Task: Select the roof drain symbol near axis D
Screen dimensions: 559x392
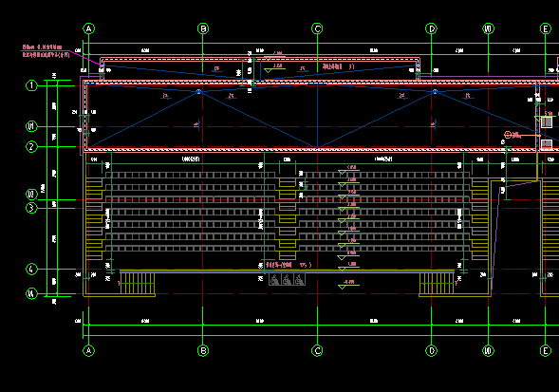Action: [435, 92]
